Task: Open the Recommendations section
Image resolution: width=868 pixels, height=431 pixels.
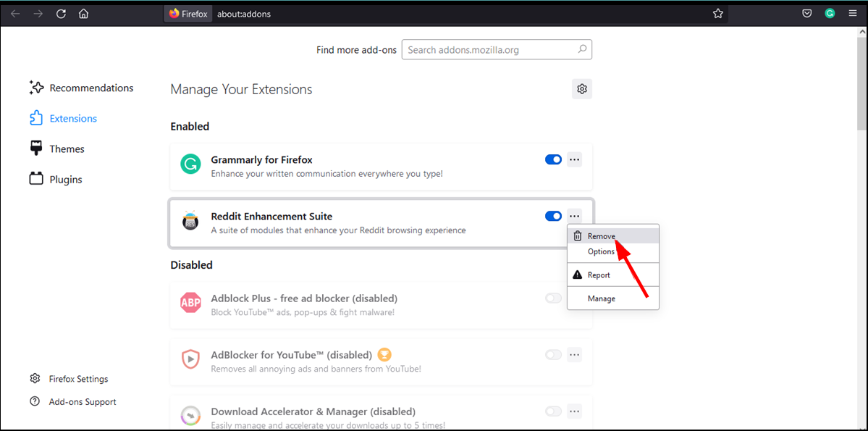Action: tap(81, 88)
